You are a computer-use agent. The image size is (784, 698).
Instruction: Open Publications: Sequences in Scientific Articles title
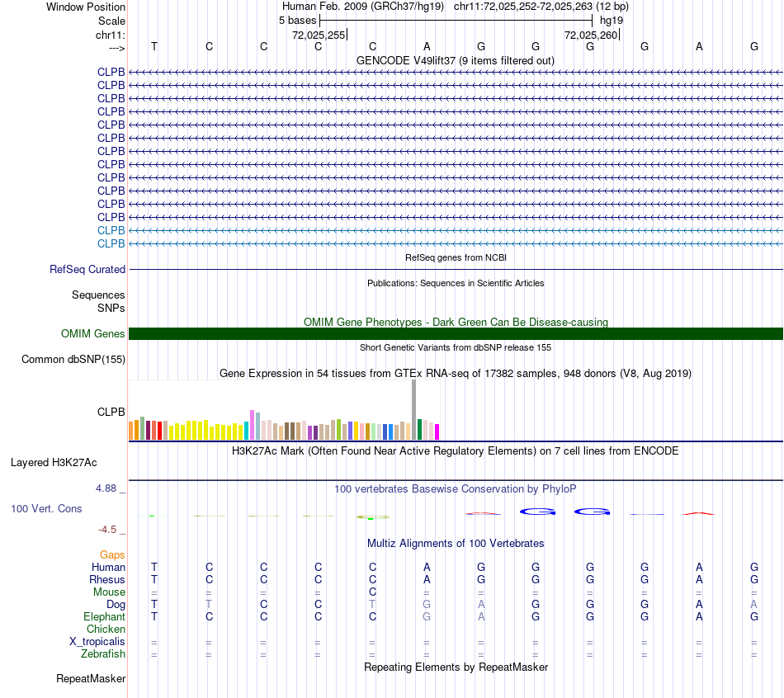pos(456,283)
